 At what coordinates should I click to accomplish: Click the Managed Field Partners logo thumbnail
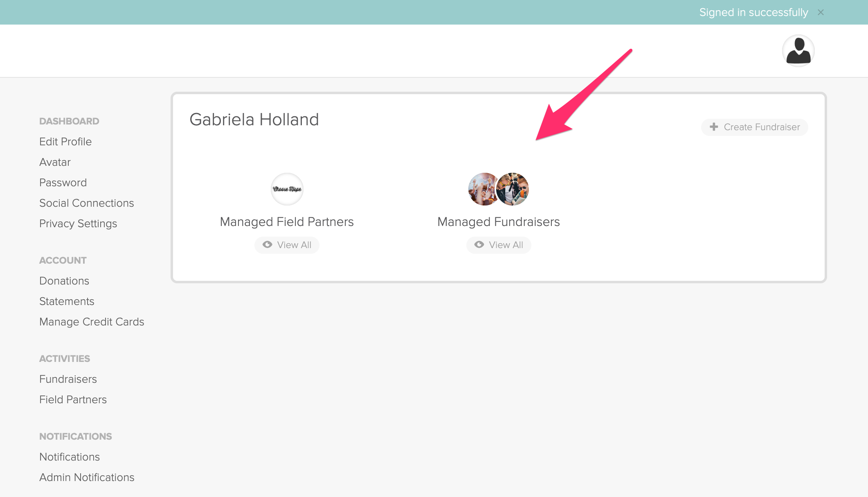pos(287,189)
